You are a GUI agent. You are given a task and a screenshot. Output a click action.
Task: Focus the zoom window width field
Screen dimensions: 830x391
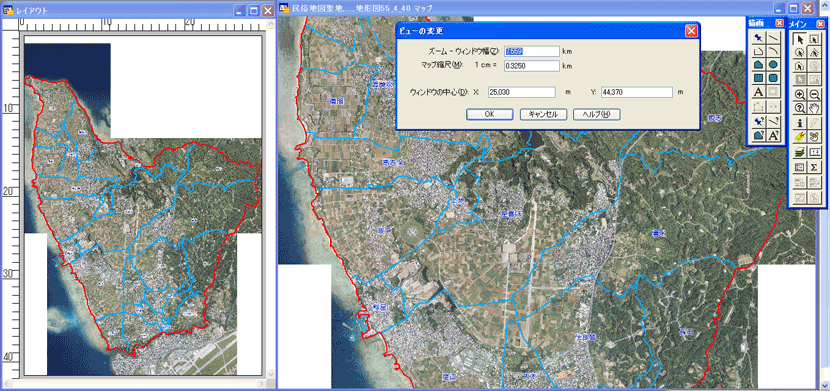532,51
